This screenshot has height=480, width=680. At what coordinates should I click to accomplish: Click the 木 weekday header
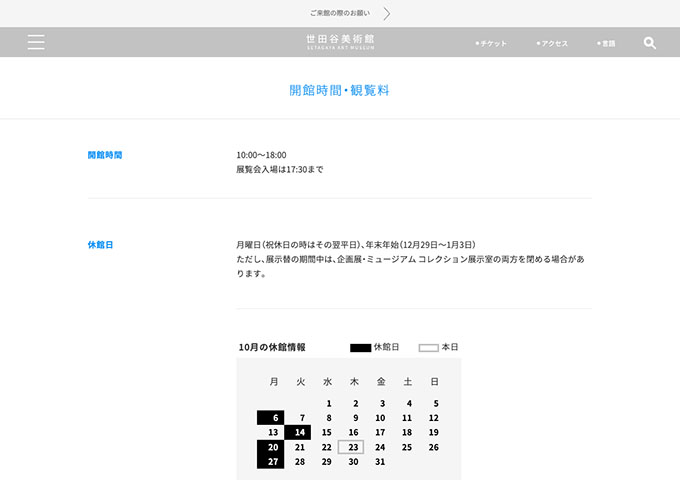coord(354,382)
